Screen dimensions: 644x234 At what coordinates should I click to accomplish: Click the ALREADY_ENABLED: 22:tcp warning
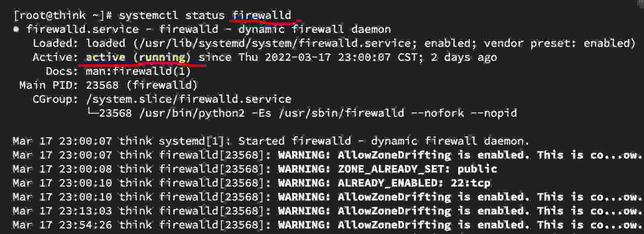(x=414, y=183)
